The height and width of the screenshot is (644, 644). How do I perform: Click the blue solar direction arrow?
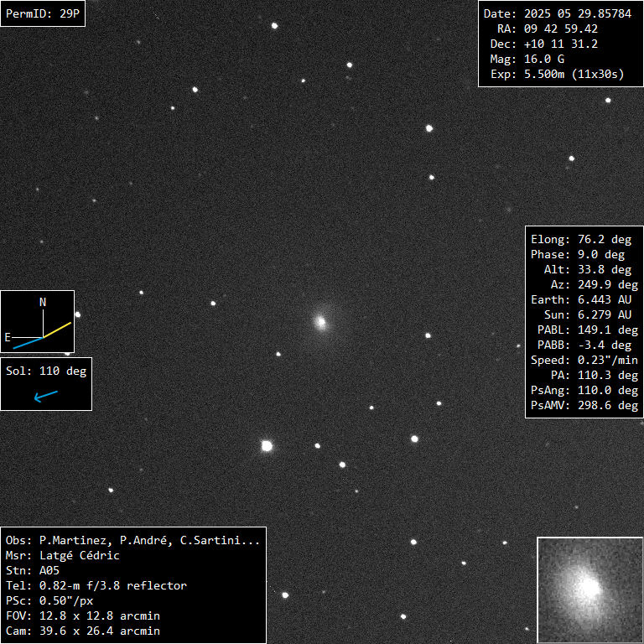45,397
